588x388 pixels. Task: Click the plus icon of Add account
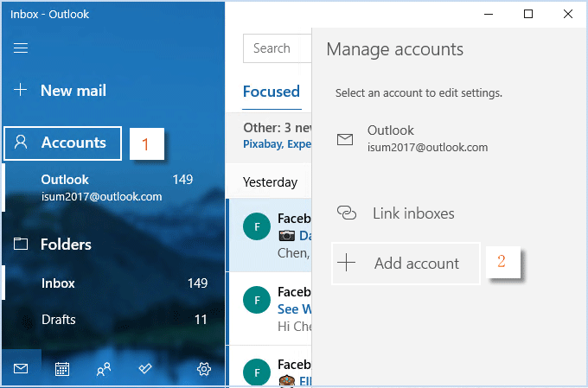tap(346, 263)
